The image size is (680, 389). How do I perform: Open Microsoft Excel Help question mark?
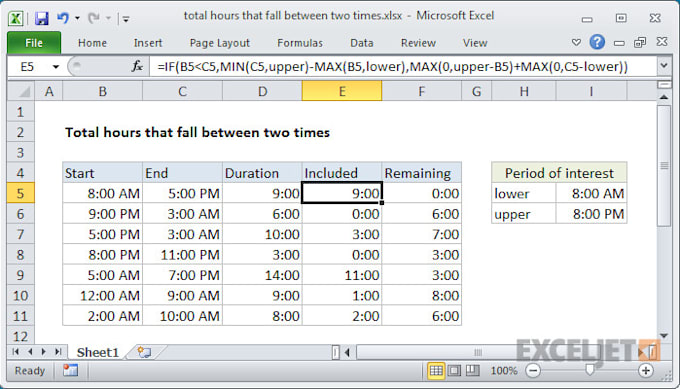coord(597,42)
